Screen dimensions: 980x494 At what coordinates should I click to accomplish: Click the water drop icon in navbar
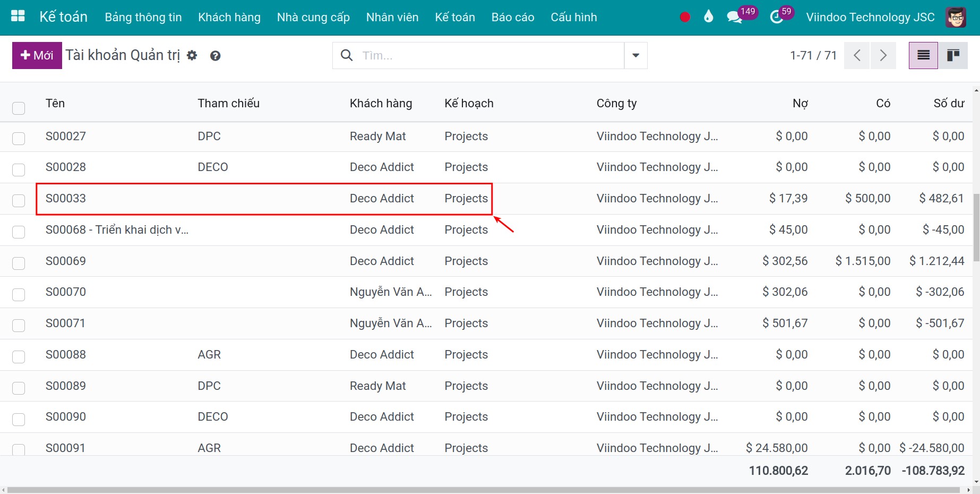709,17
